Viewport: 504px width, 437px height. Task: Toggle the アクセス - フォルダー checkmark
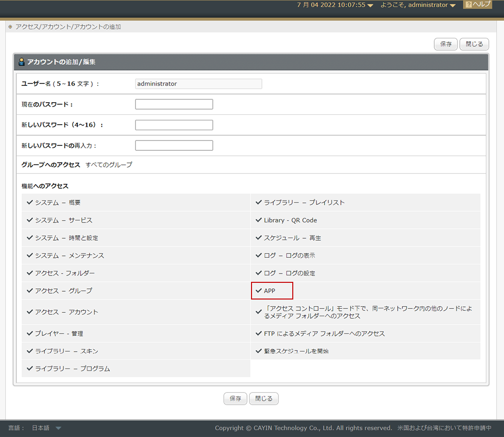point(30,273)
